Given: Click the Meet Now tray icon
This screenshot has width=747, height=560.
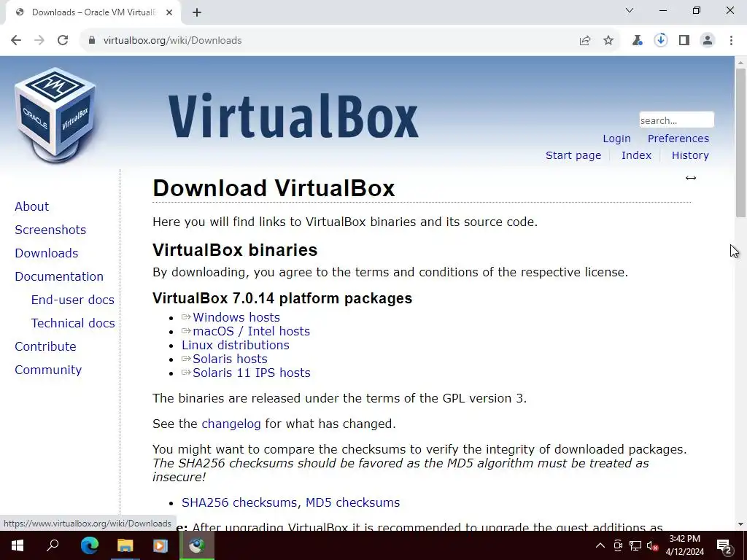Looking at the screenshot, I should 618,545.
